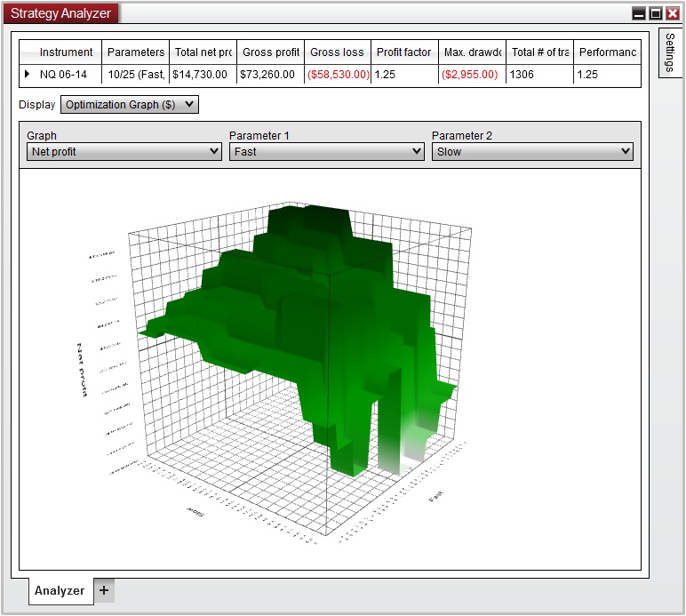Click the Max. drawdown column header

[472, 52]
